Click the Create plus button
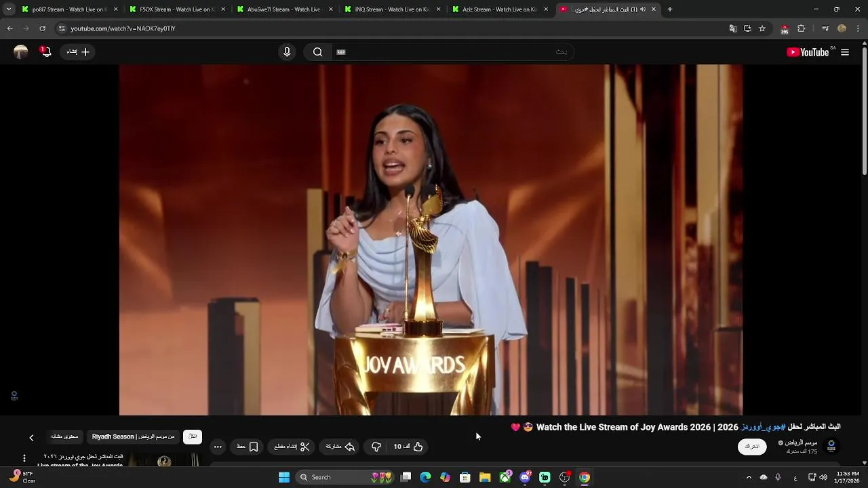The height and width of the screenshot is (488, 868). click(x=77, y=52)
